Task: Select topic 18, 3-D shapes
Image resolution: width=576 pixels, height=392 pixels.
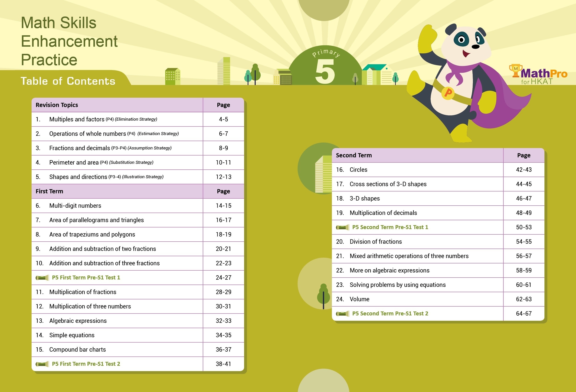Action: pyautogui.click(x=365, y=198)
